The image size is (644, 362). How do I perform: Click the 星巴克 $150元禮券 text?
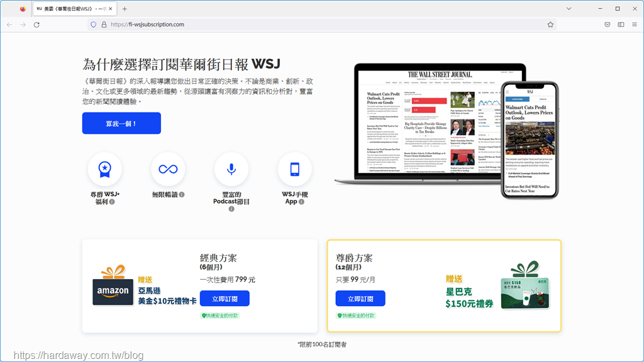pyautogui.click(x=469, y=297)
